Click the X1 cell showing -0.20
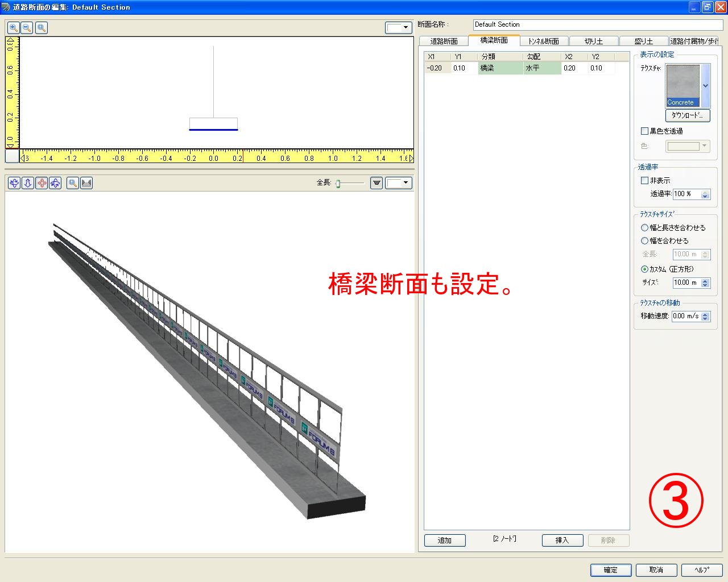Screen dimensions: 728x582 (x=438, y=68)
